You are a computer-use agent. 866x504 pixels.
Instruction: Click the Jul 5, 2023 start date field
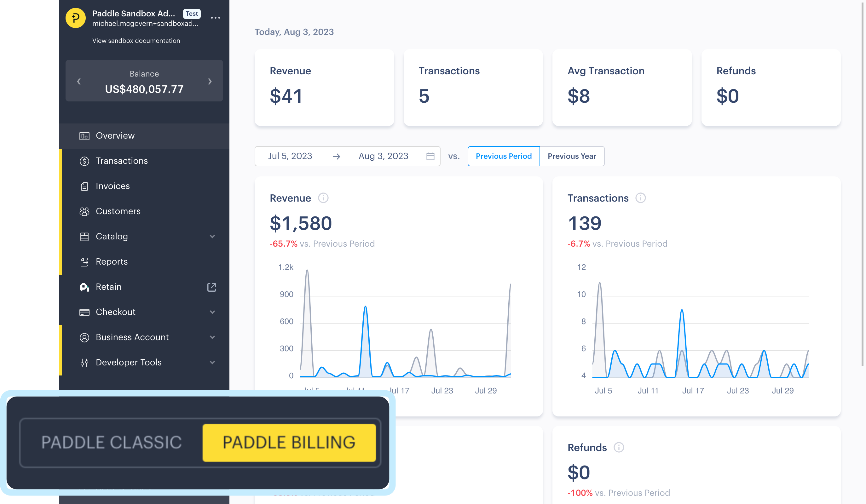[290, 156]
